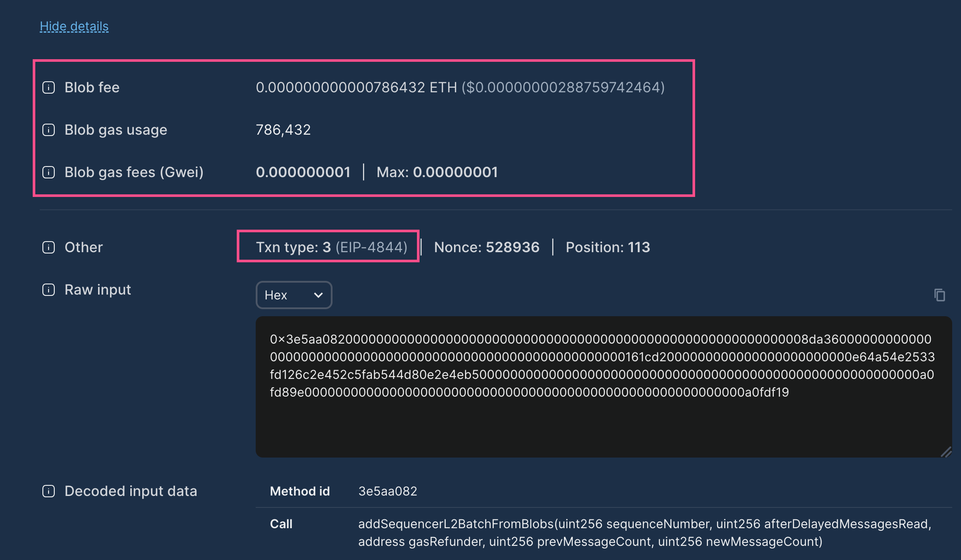
Task: Click the info icon next to Blob gas fees
Action: 49,172
